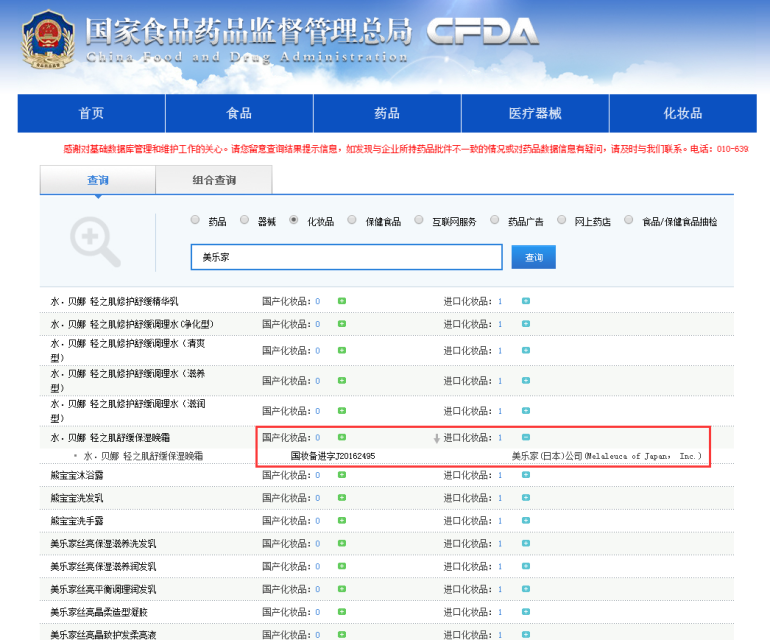Select the 互联网服务 radio button
The width and height of the screenshot is (770, 640).
(418, 220)
